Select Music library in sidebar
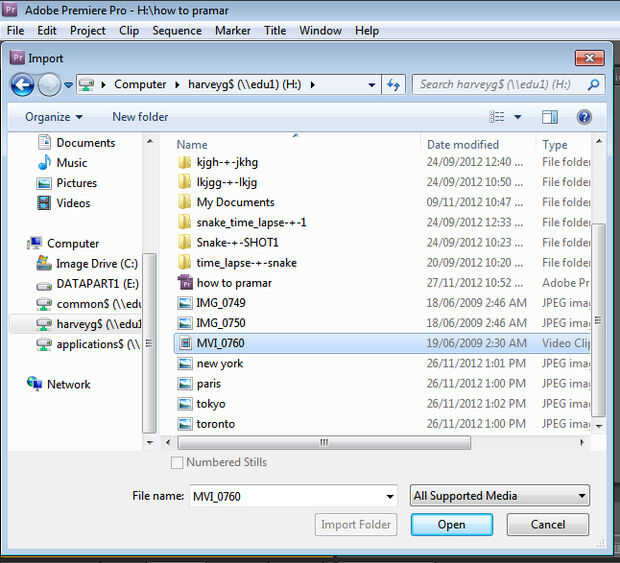The width and height of the screenshot is (620, 563). point(63,163)
